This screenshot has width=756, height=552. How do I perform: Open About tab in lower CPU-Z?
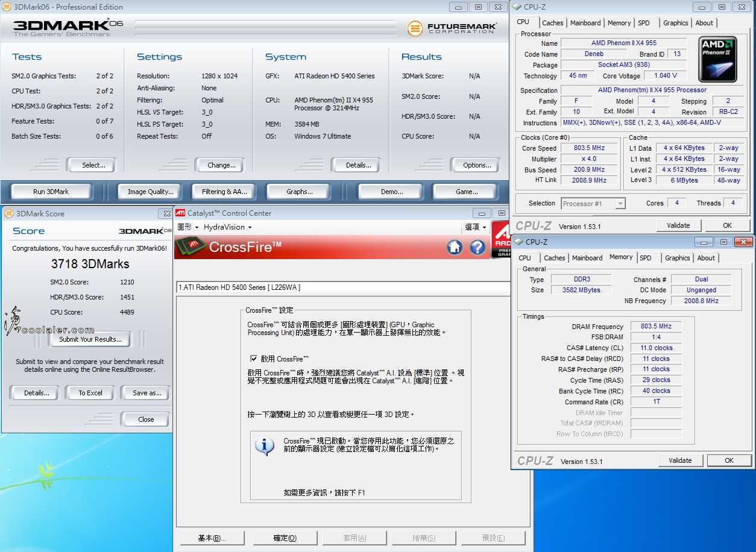(x=706, y=258)
